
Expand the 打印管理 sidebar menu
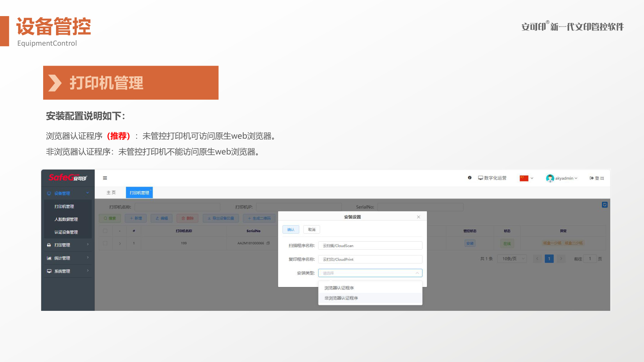68,245
